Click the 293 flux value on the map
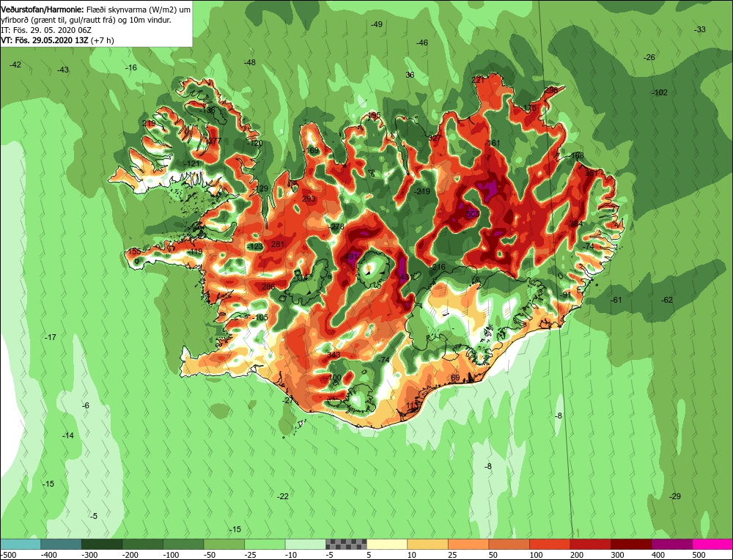This screenshot has height=560, width=733. click(309, 199)
